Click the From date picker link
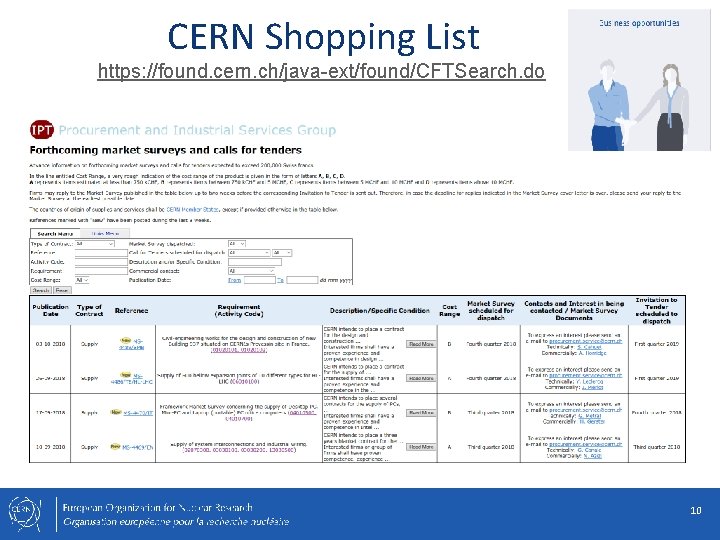Screen dimensions: 720x540 pos(234,280)
